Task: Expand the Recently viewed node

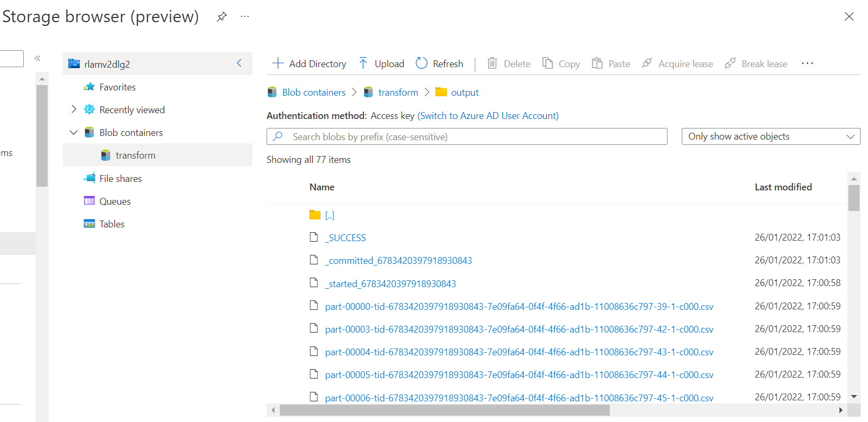Action: coord(74,109)
